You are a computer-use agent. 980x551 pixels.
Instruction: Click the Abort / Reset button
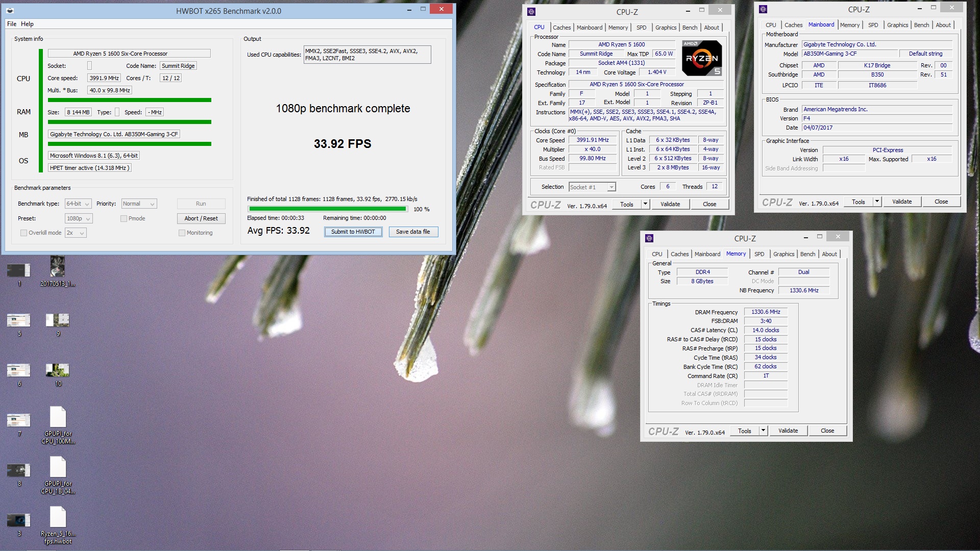(201, 218)
